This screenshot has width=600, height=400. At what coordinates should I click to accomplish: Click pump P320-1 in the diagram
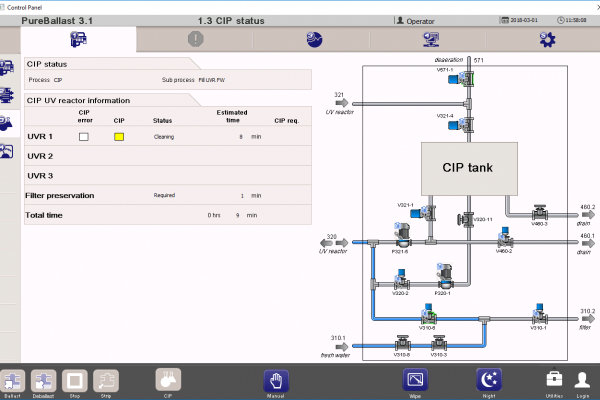(445, 276)
